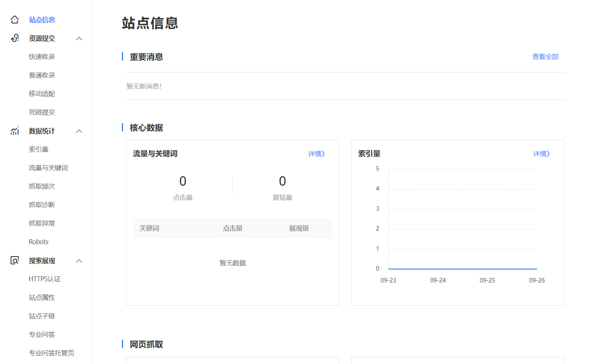Click the 关键词 column header

[149, 228]
